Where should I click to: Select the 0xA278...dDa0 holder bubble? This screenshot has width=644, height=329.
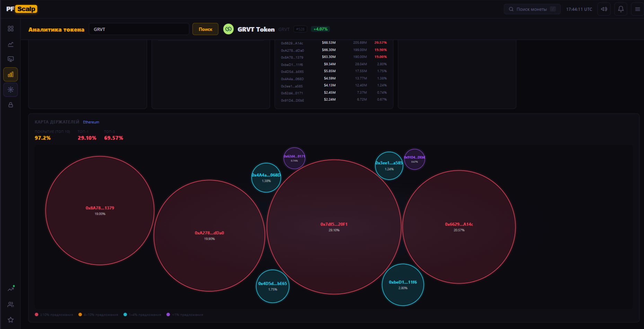[209, 235]
